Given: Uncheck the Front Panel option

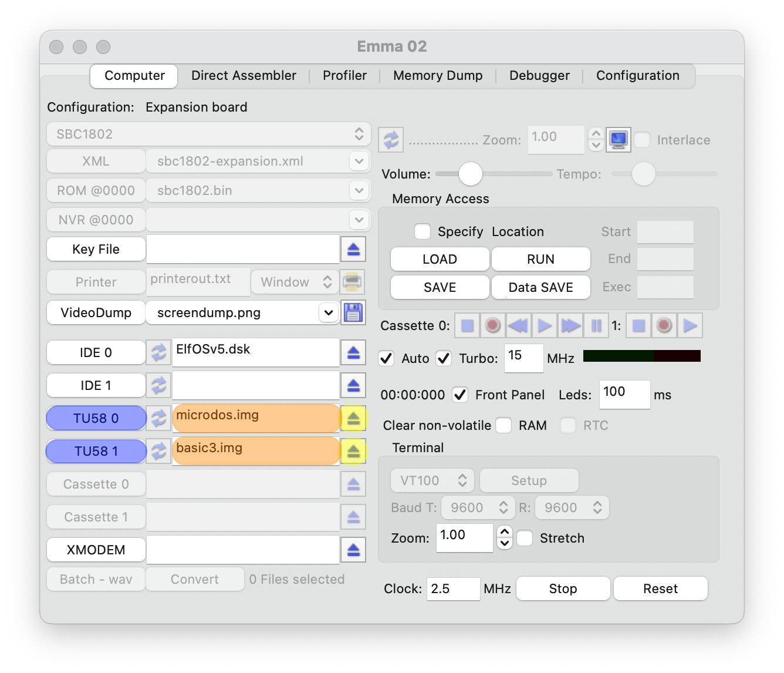Looking at the screenshot, I should (x=461, y=395).
